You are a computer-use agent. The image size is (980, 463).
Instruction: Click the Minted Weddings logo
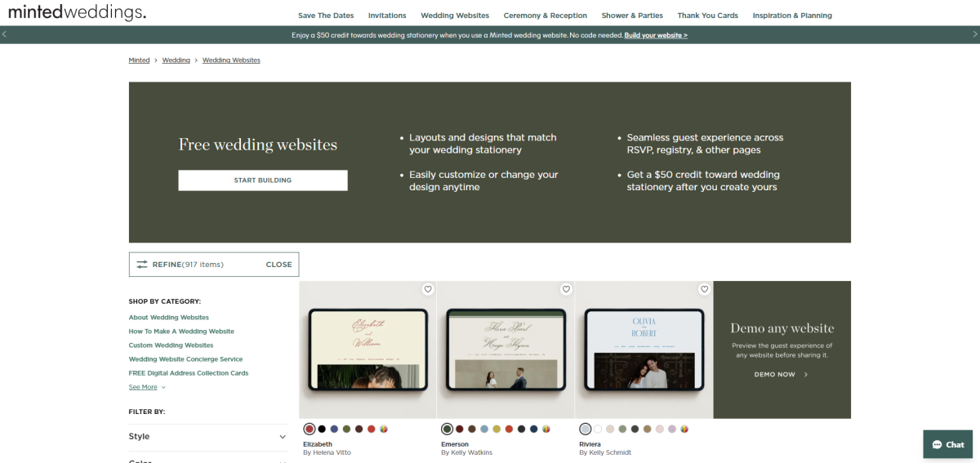[x=77, y=12]
